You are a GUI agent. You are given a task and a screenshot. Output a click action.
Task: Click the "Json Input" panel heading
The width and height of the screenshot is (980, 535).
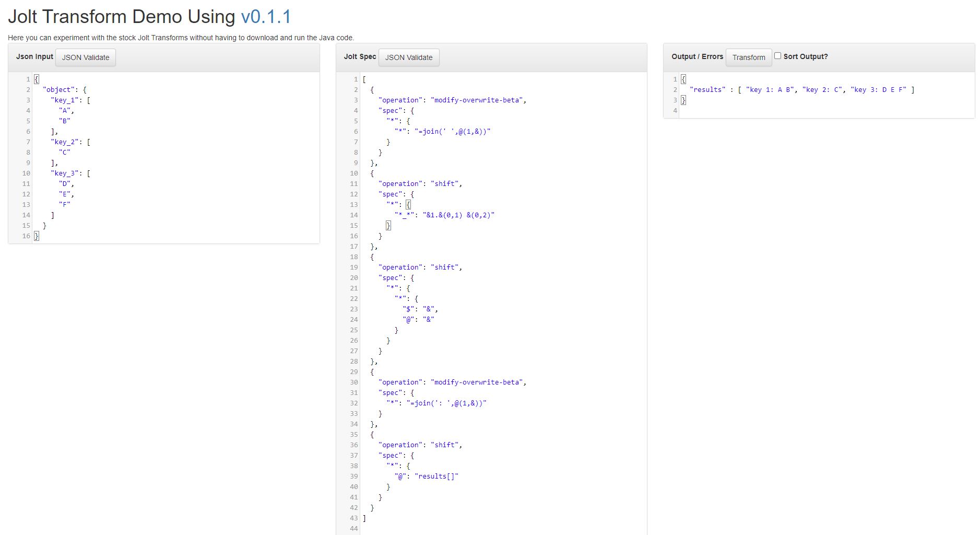(34, 56)
